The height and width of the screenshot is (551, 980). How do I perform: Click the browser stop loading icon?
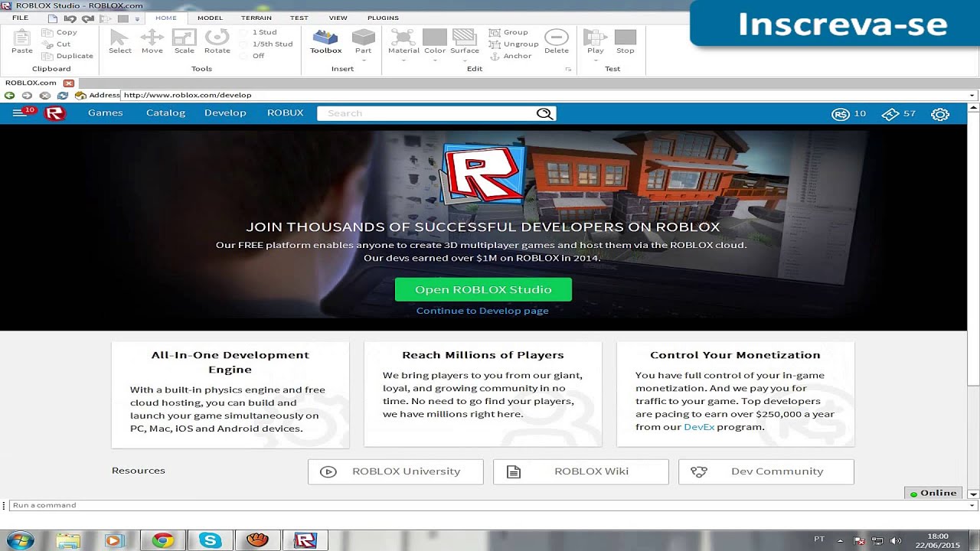click(44, 96)
